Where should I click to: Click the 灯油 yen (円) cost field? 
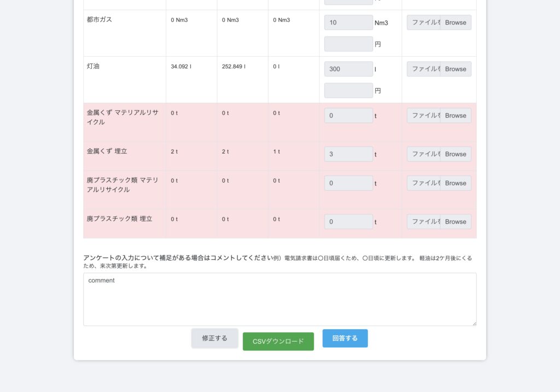(348, 90)
